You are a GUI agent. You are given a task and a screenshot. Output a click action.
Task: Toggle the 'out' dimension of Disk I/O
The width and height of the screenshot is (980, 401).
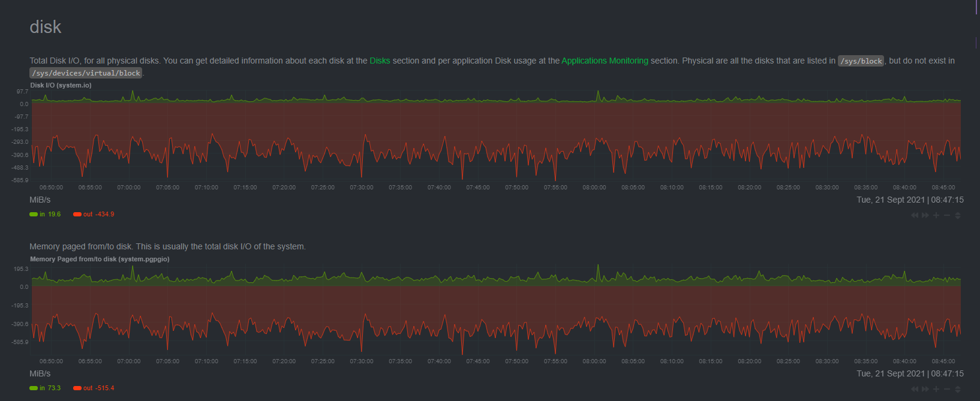click(x=94, y=214)
